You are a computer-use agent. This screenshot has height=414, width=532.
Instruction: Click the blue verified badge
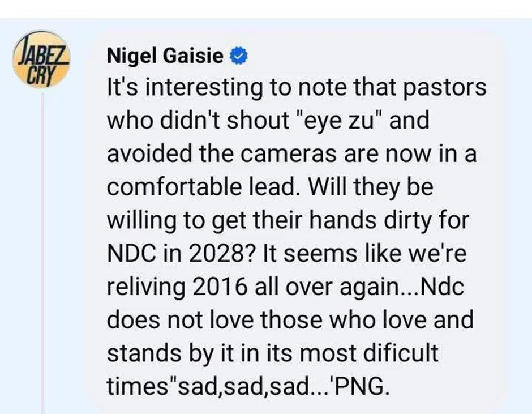[x=238, y=56]
